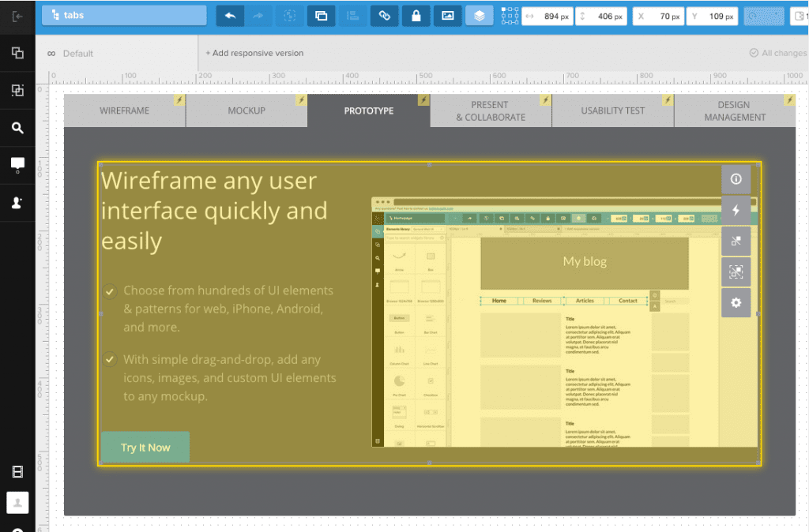Click the floating crossed-squares icon without dashed frame
809x532 pixels.
[x=736, y=241]
